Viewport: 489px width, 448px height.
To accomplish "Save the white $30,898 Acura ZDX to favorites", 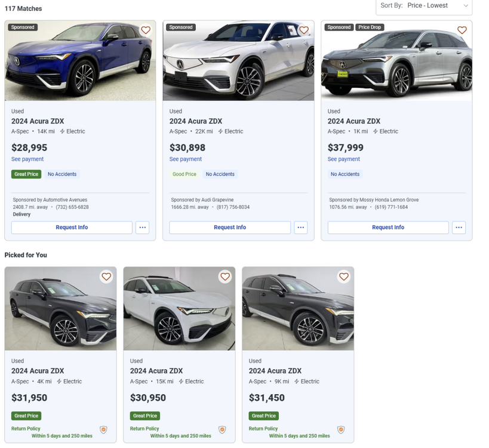I will (304, 30).
